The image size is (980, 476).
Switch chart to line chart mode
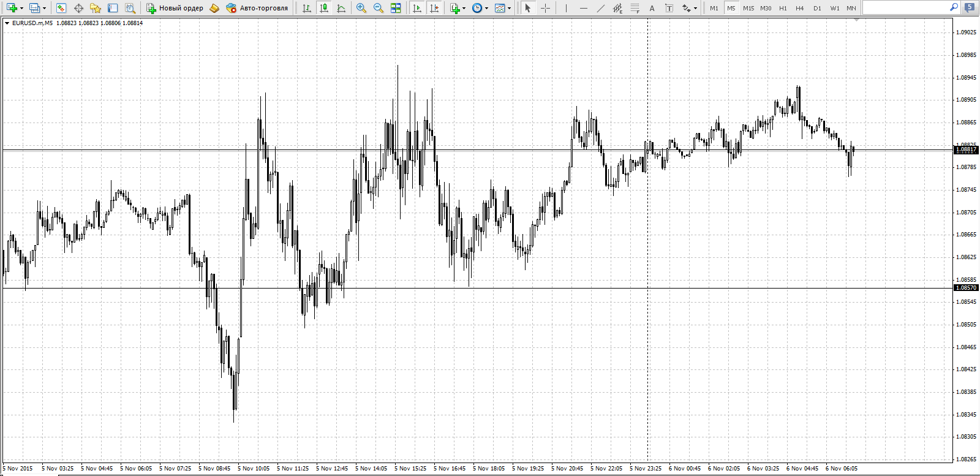pyautogui.click(x=341, y=8)
